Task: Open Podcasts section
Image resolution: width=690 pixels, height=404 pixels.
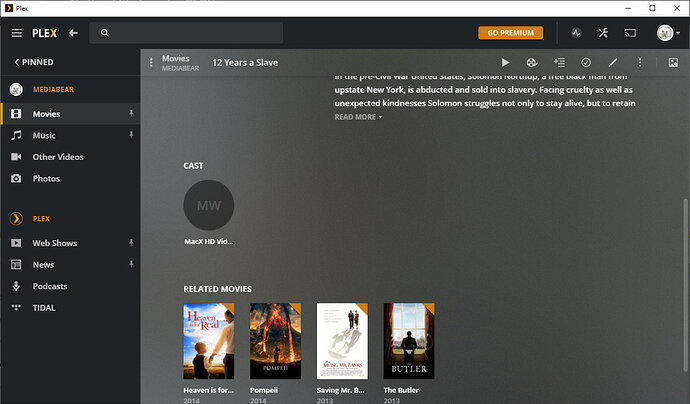Action: point(70,286)
